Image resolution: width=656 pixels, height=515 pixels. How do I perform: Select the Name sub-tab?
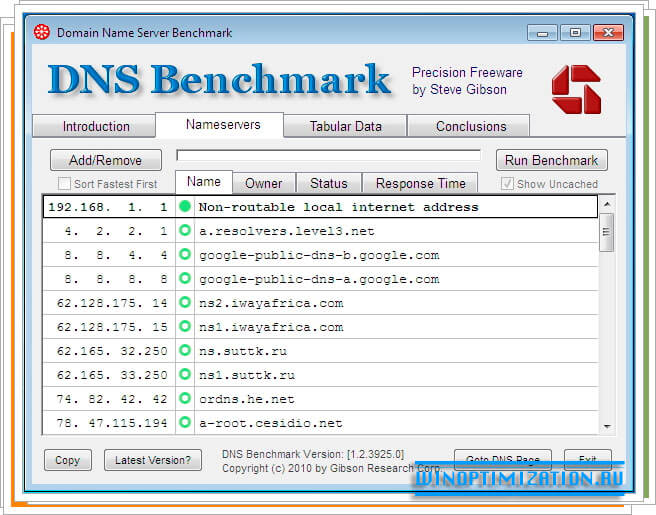pos(204,182)
